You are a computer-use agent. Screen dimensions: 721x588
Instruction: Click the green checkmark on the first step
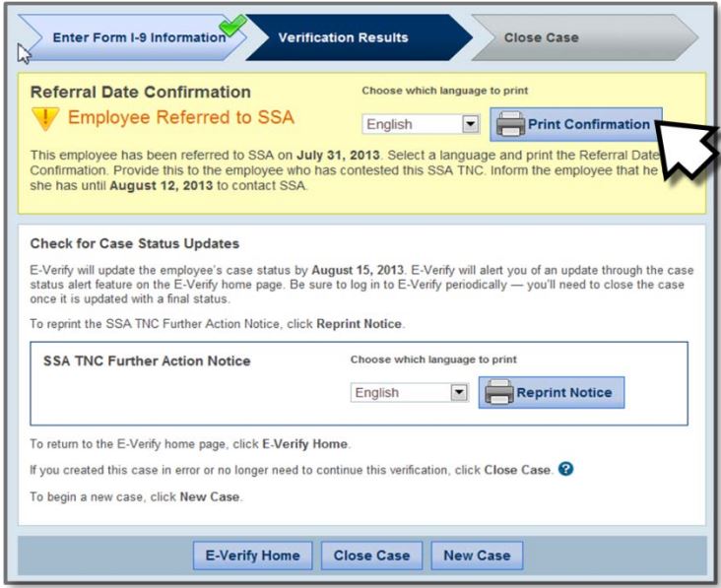tap(231, 31)
